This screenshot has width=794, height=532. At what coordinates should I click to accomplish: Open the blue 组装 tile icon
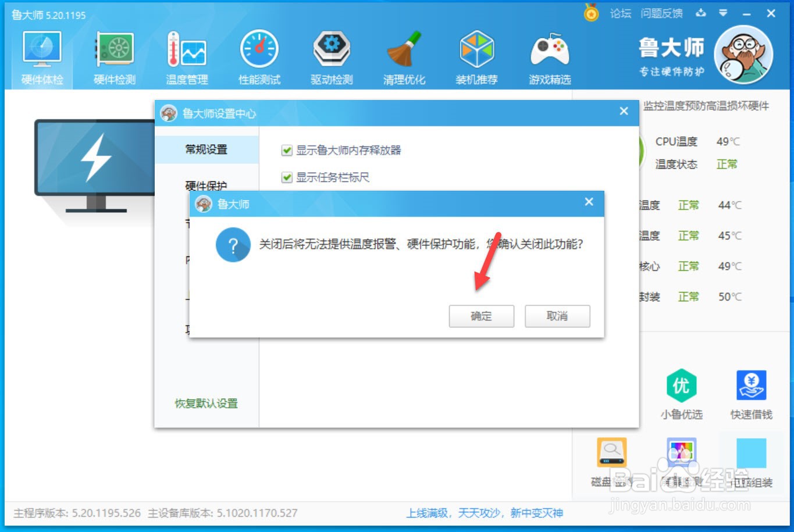tap(751, 453)
